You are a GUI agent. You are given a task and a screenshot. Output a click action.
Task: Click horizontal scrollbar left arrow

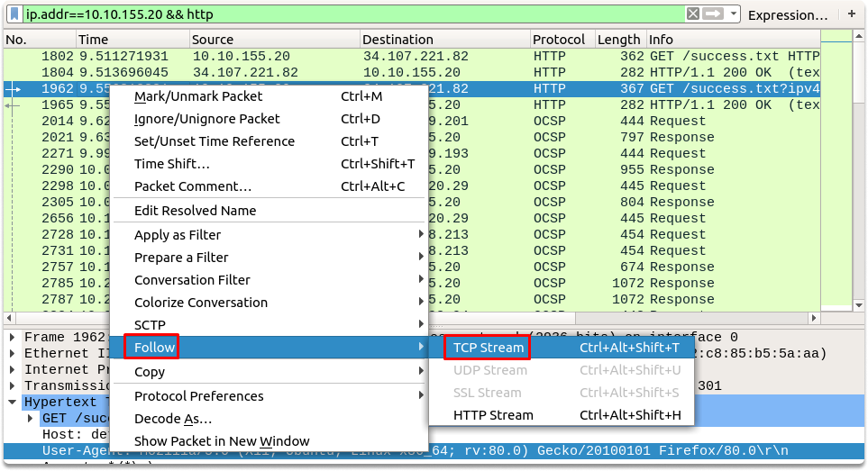(8, 318)
